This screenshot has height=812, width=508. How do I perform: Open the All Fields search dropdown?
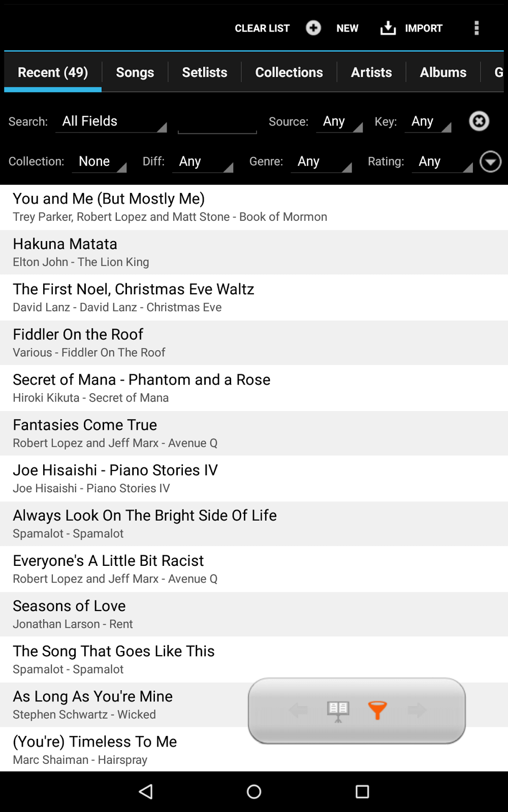tap(111, 122)
